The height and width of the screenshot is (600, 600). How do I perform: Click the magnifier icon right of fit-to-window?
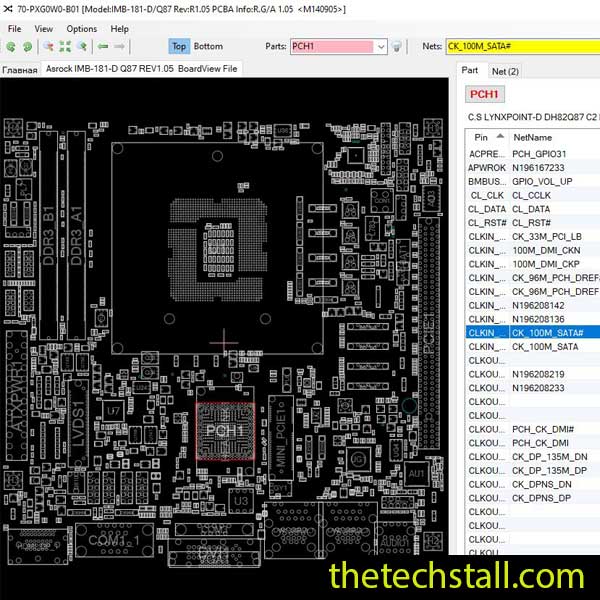[83, 46]
